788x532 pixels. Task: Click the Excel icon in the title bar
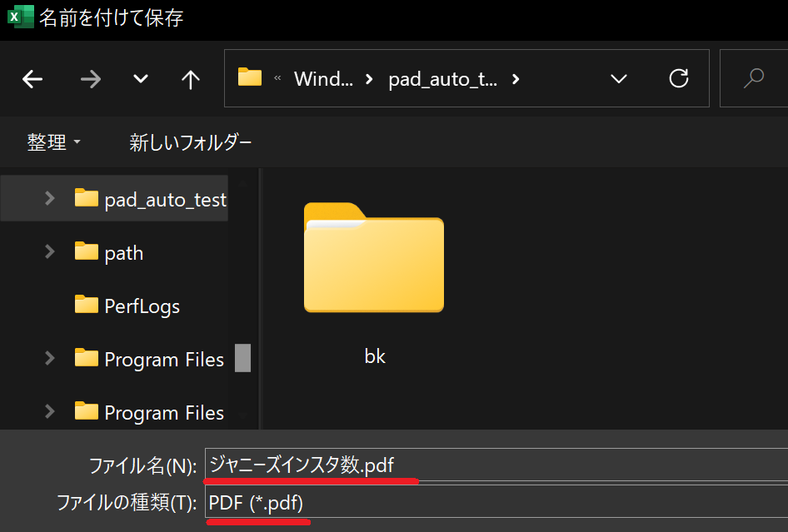[17, 16]
